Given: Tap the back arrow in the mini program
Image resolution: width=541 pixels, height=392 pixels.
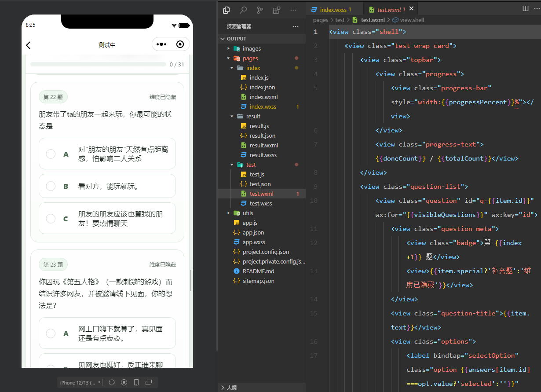Looking at the screenshot, I should coord(28,45).
